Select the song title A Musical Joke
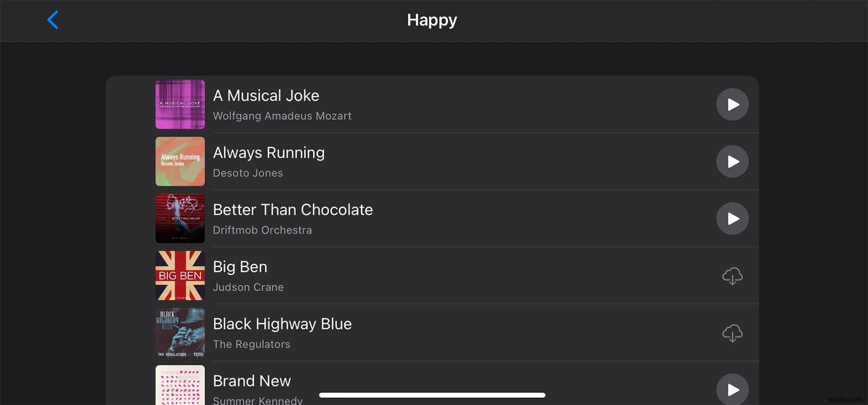 tap(266, 95)
